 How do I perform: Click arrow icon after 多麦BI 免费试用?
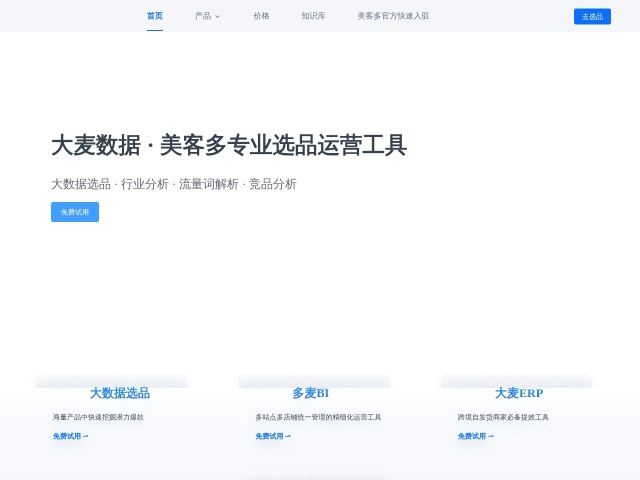tap(288, 436)
